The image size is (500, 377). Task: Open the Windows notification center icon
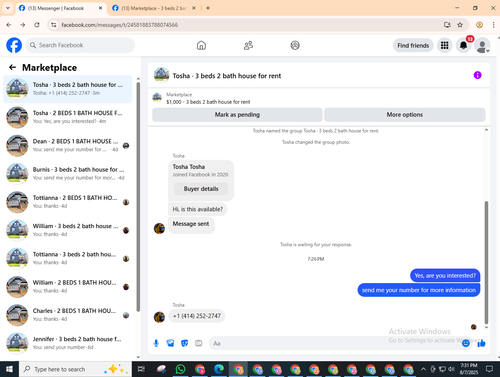click(x=489, y=369)
